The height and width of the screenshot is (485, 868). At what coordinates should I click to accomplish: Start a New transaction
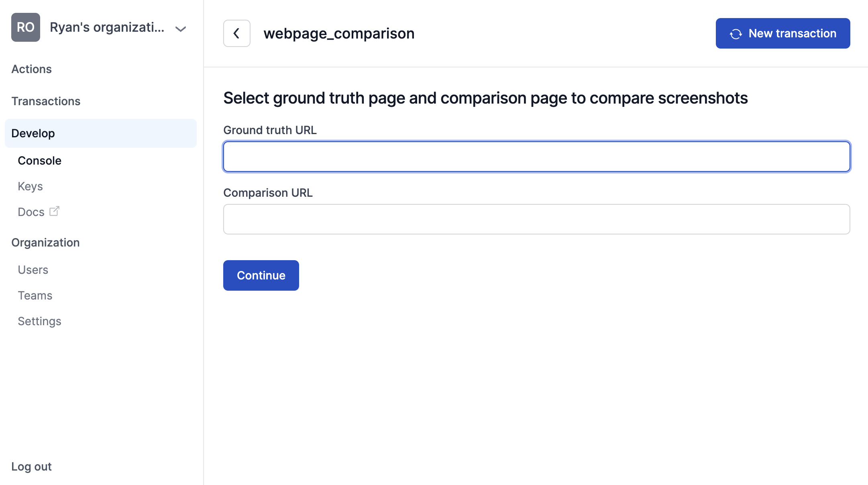pyautogui.click(x=783, y=33)
